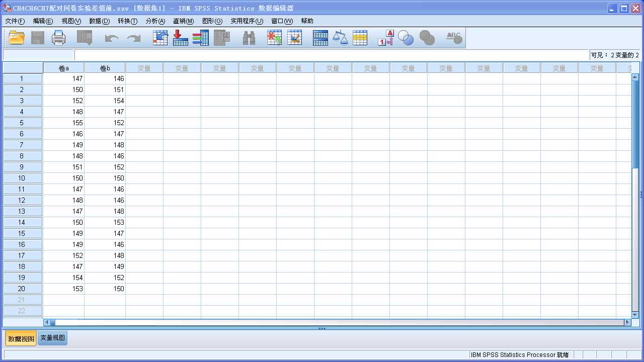Click the Use variable sets icon
Image resolution: width=644 pixels, height=362 pixels.
(406, 38)
